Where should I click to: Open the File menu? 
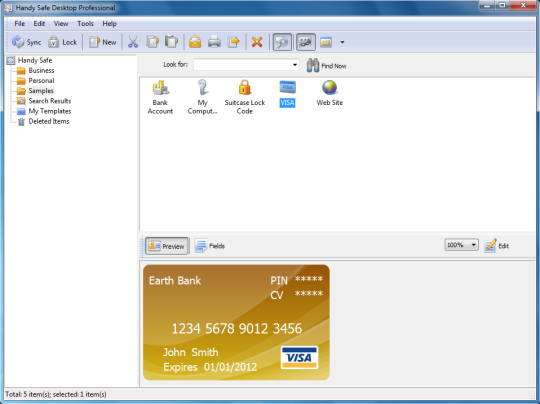point(20,24)
